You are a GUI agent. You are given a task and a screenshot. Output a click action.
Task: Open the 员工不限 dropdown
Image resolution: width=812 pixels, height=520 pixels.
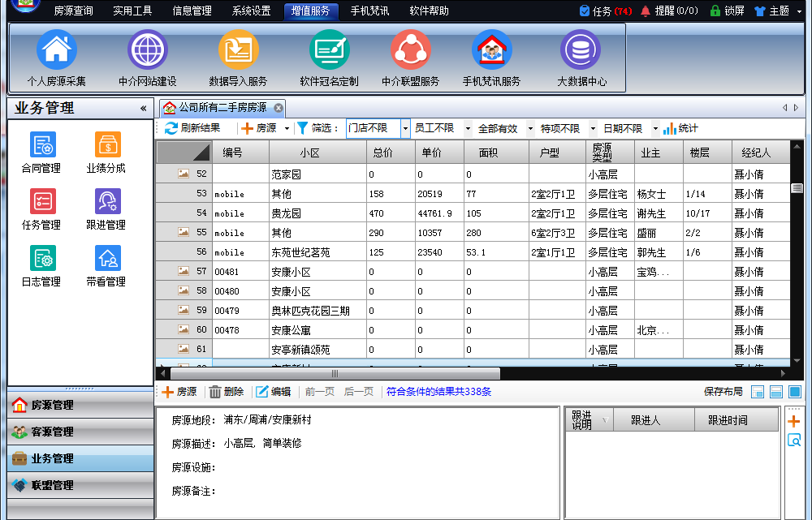[x=445, y=127]
